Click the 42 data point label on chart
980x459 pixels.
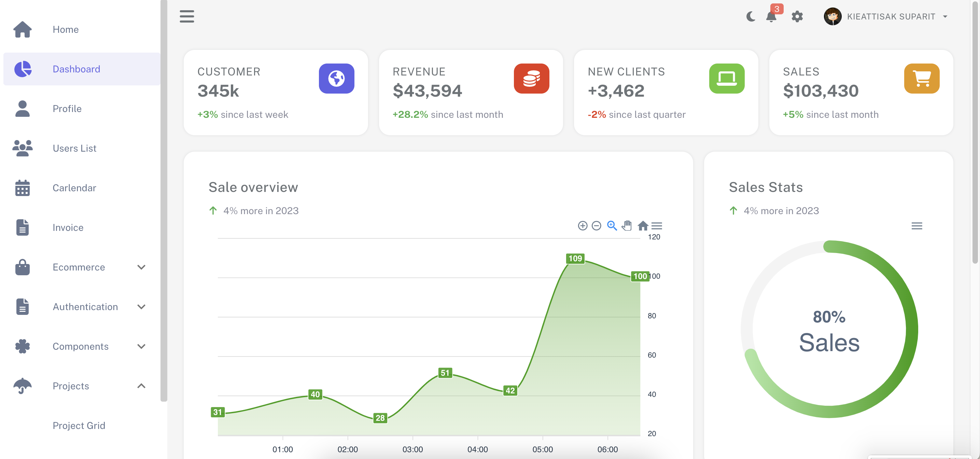510,390
